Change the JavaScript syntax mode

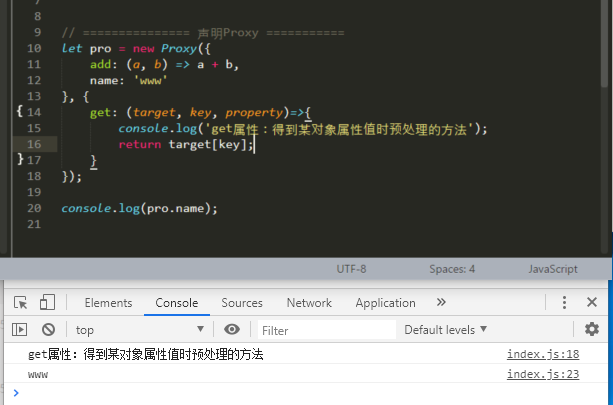[553, 269]
